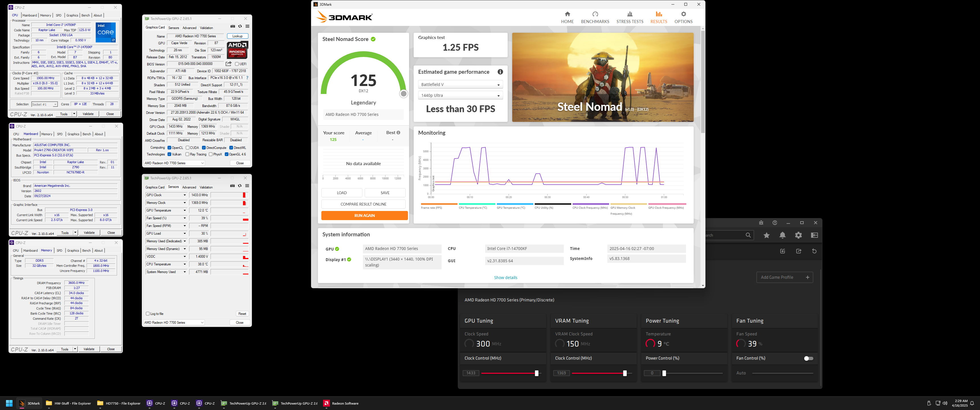Open GPU Temperature sensor dropdown in GPU-Z

click(x=185, y=210)
